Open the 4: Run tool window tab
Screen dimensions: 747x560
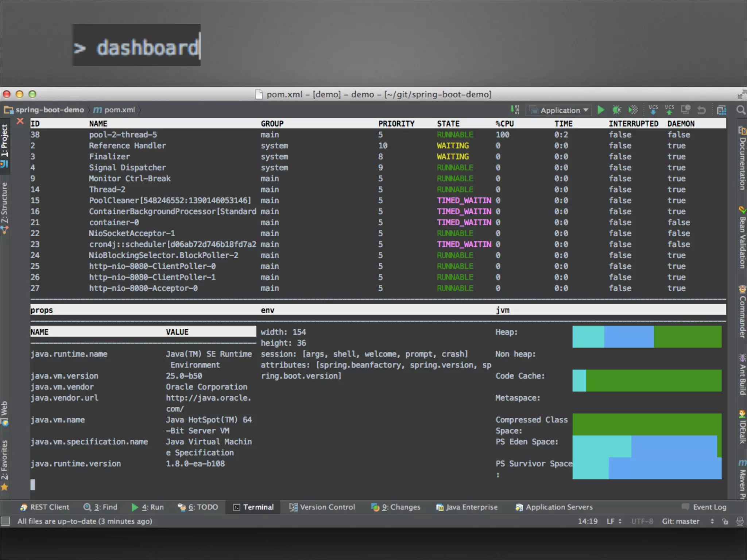(148, 507)
